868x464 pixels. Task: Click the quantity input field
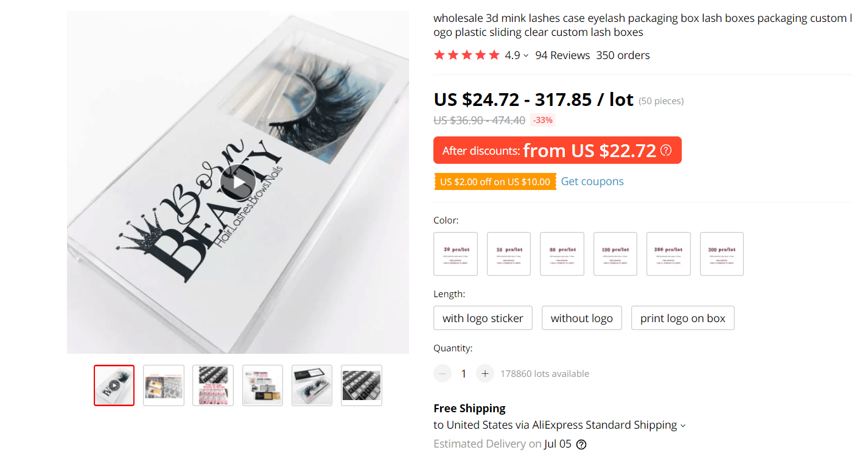pos(463,373)
